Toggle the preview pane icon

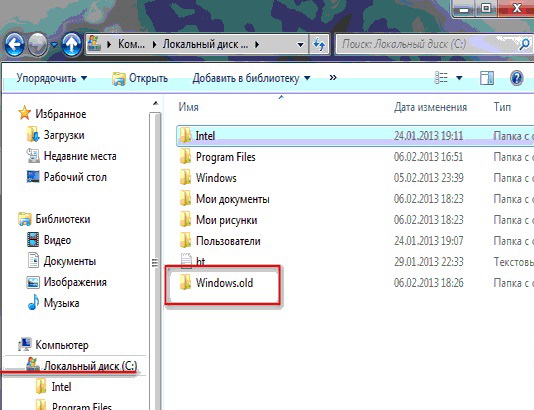(x=487, y=78)
